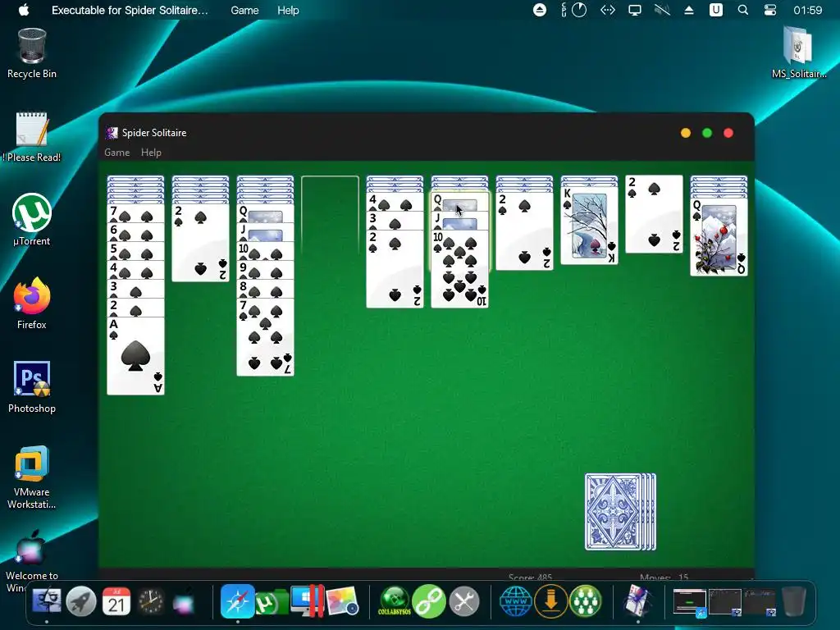Select the 8 of spades card

point(265,289)
